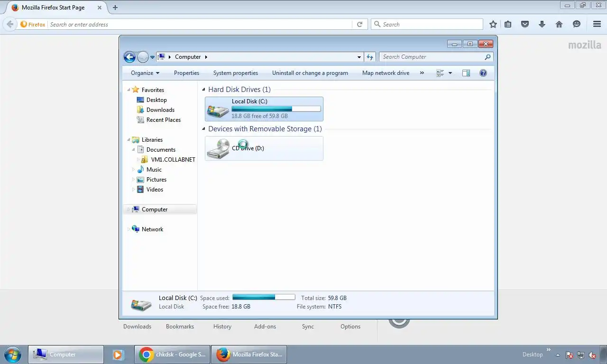Collapse the Libraries tree
Viewport: 607px width, 364px height.
pyautogui.click(x=129, y=140)
